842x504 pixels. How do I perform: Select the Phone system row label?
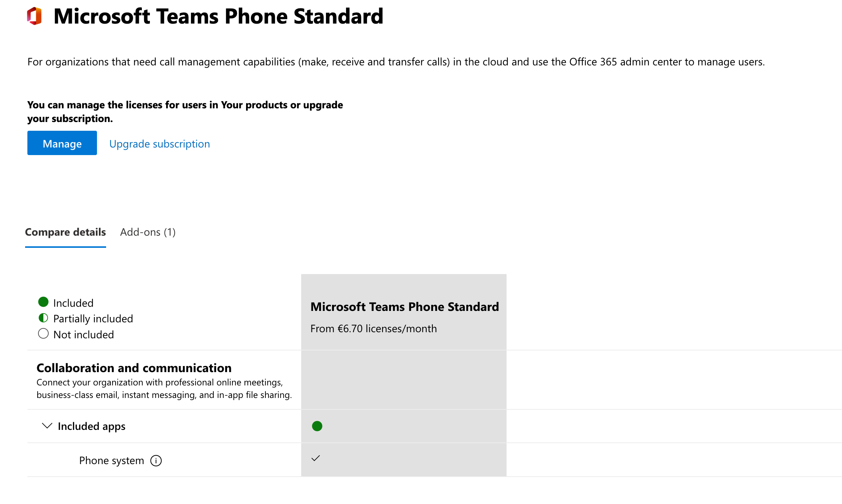click(111, 461)
